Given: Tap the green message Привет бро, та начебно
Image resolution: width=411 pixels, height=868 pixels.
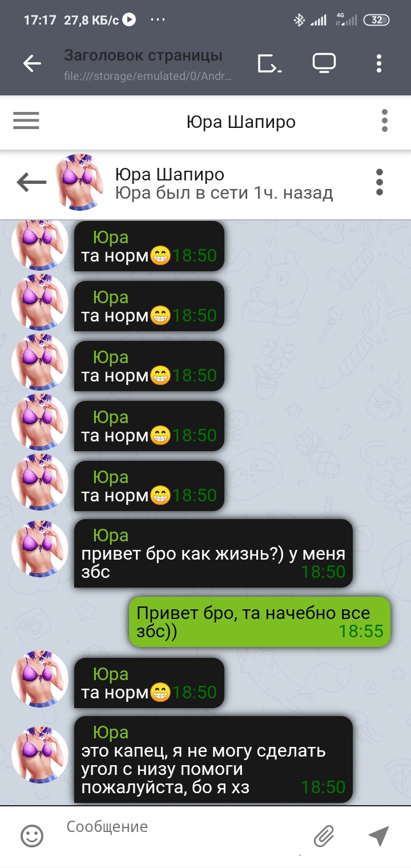Looking at the screenshot, I should pos(260,622).
